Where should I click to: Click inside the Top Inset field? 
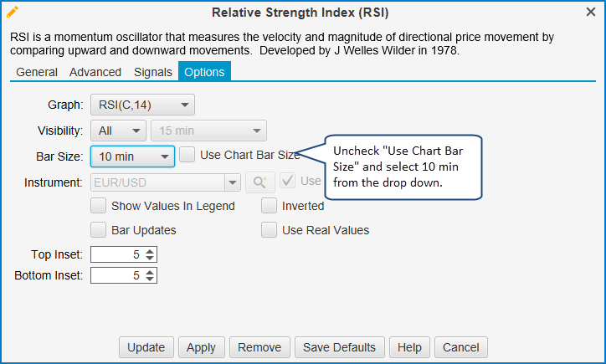(116, 254)
